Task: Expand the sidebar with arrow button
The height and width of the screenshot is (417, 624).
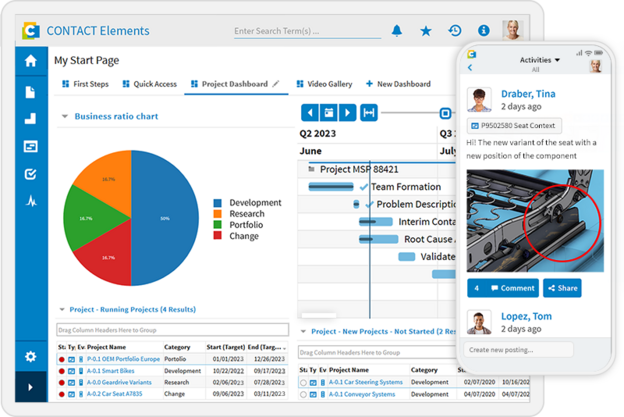Action: 31,387
